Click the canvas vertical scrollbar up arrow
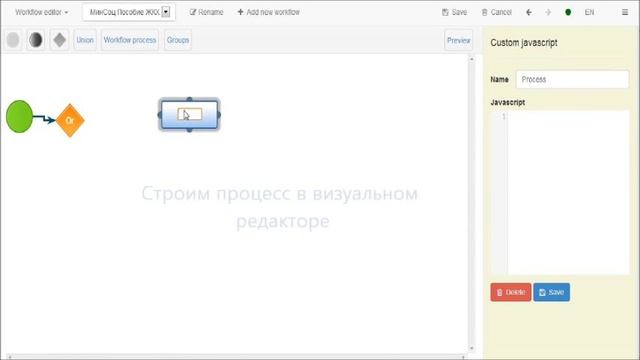Viewport: 640px width, 360px height. 471,59
